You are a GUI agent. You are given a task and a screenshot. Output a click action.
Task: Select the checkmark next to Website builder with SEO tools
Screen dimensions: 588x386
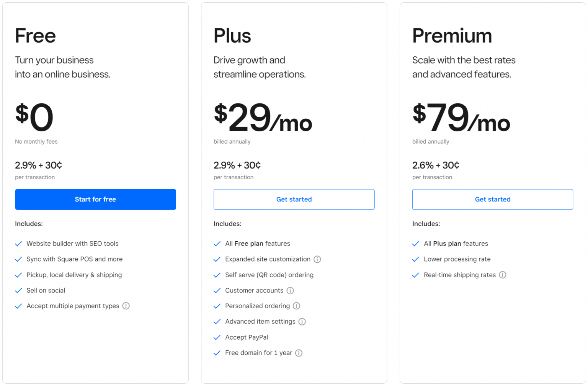click(x=18, y=244)
